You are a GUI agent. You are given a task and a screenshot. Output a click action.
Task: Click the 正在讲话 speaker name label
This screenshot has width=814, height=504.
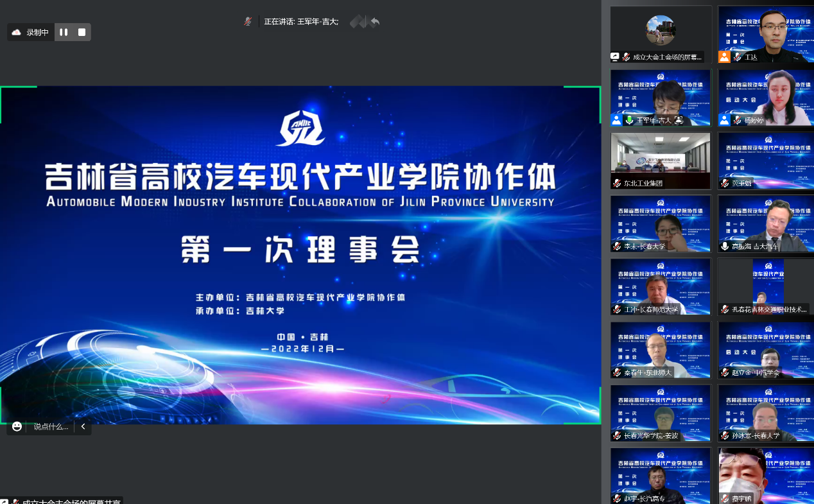[x=301, y=22]
